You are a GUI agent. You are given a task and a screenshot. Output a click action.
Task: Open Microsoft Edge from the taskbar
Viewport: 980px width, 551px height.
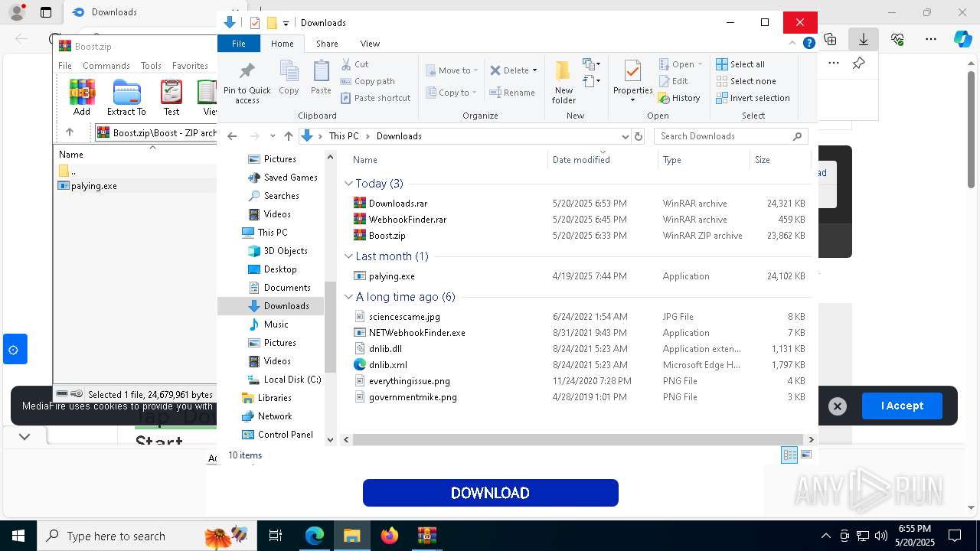pyautogui.click(x=315, y=536)
